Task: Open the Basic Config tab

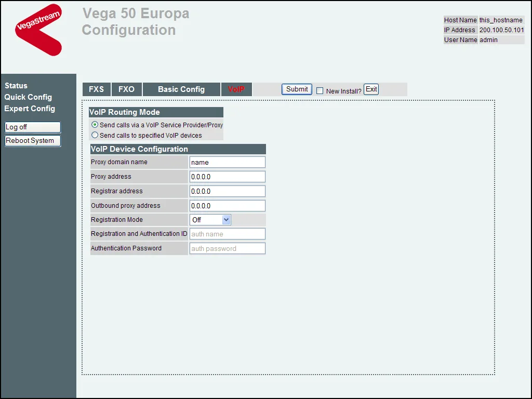Action: tap(181, 89)
